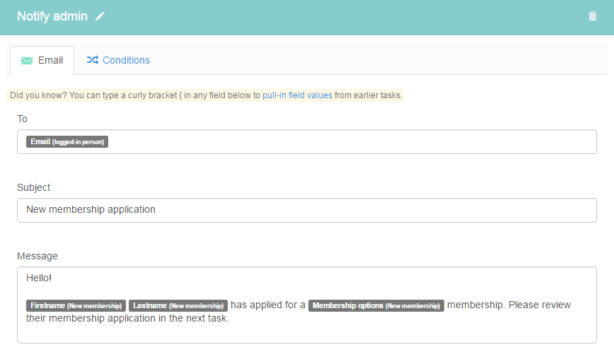Click the 'New membership application' subject text
The width and height of the screenshot is (614, 364).
[91, 209]
